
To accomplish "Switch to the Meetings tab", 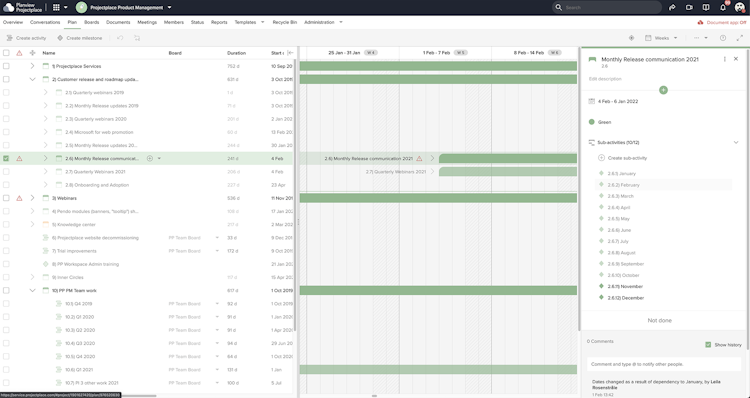I will click(x=147, y=22).
